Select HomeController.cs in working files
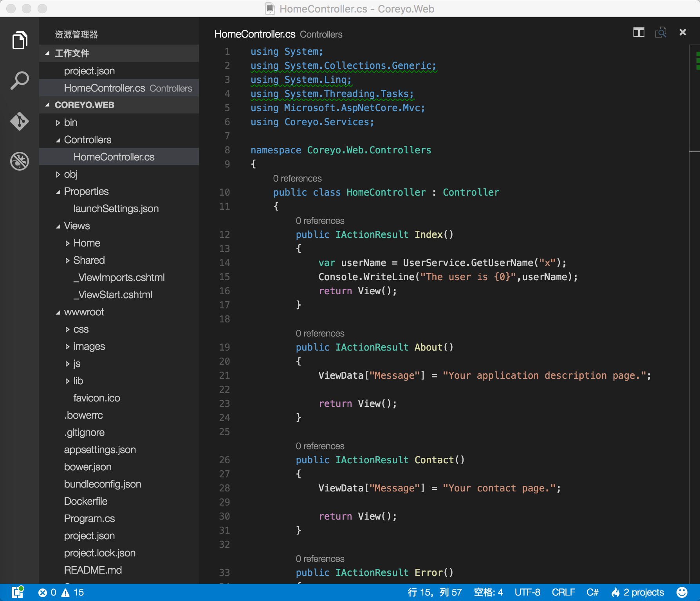 pos(119,88)
